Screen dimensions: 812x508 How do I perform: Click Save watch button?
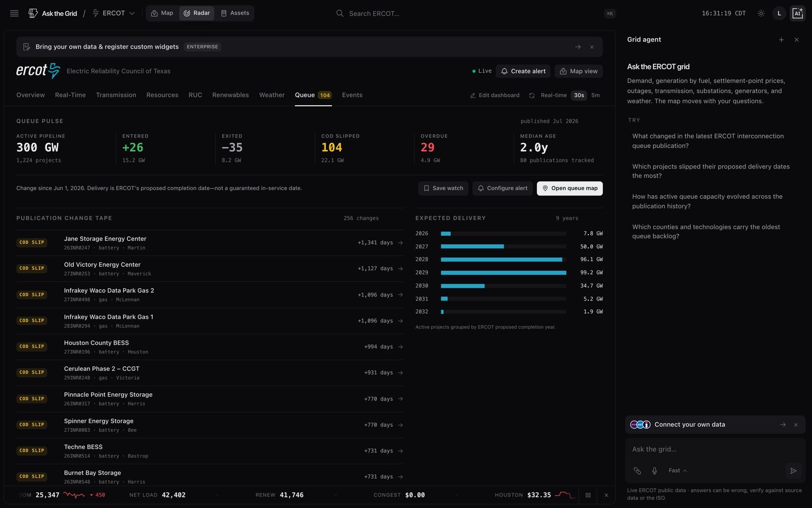[444, 188]
